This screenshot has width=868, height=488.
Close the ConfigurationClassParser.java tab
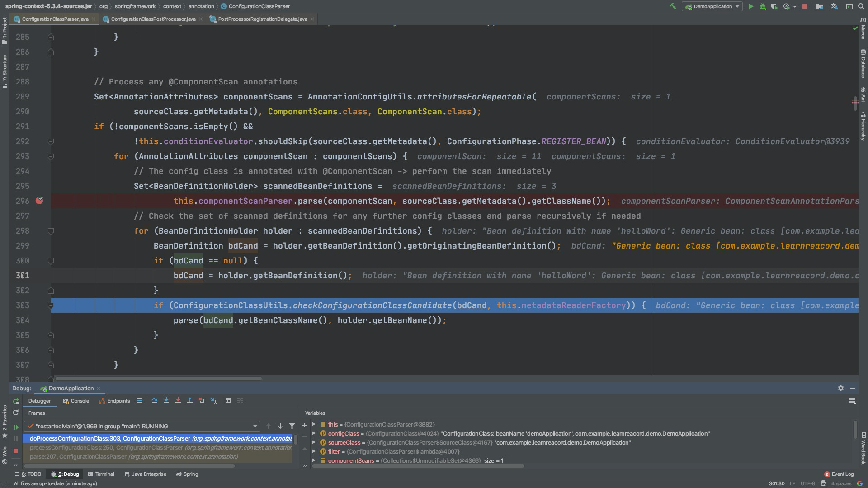pos(94,19)
